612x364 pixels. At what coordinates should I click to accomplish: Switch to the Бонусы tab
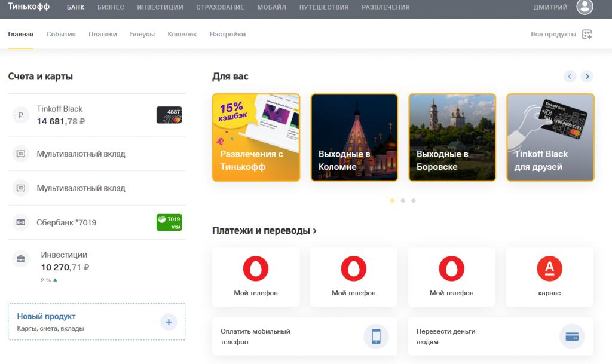click(142, 34)
